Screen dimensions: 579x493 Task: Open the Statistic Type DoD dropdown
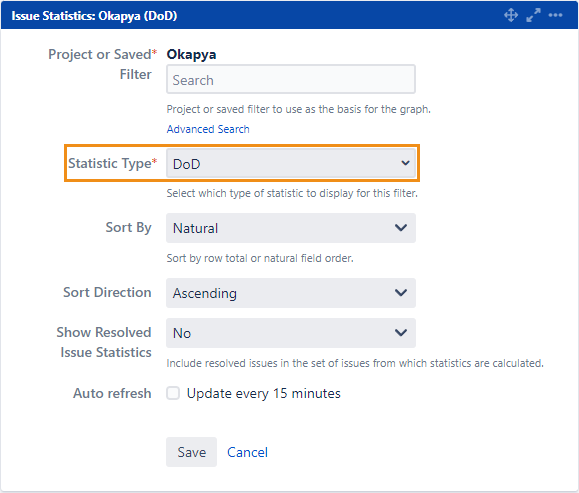point(291,163)
